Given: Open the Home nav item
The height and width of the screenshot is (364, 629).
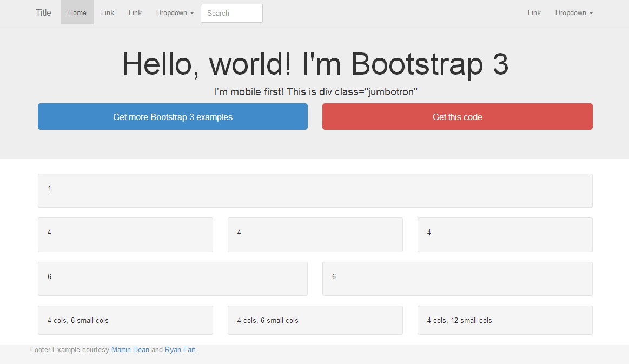Looking at the screenshot, I should click(77, 12).
